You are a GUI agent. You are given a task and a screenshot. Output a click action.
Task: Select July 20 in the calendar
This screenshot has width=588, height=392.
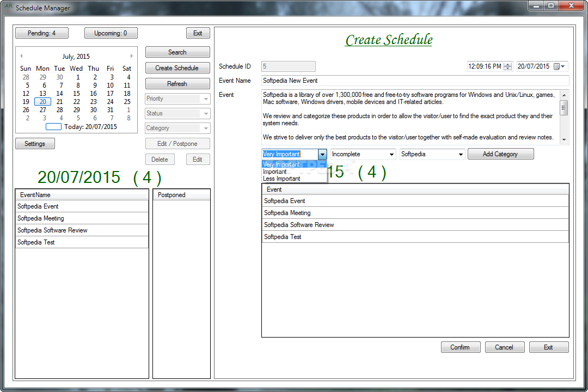click(43, 102)
